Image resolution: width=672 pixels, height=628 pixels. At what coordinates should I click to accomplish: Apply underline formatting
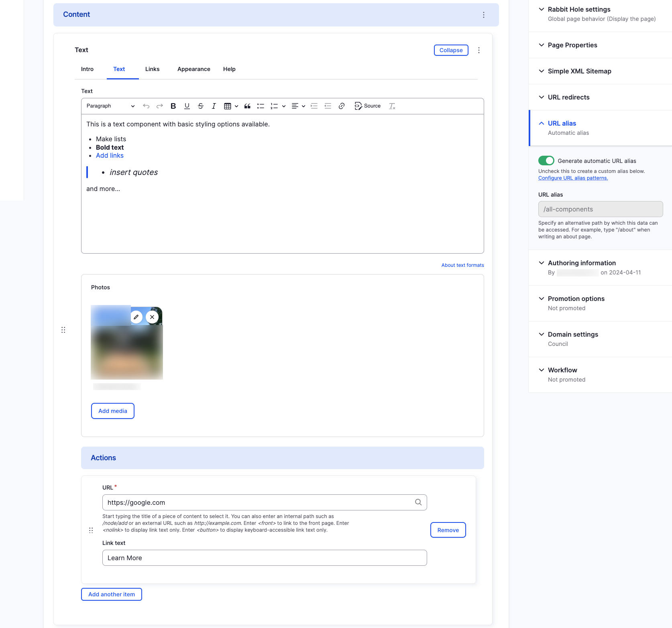click(x=187, y=106)
